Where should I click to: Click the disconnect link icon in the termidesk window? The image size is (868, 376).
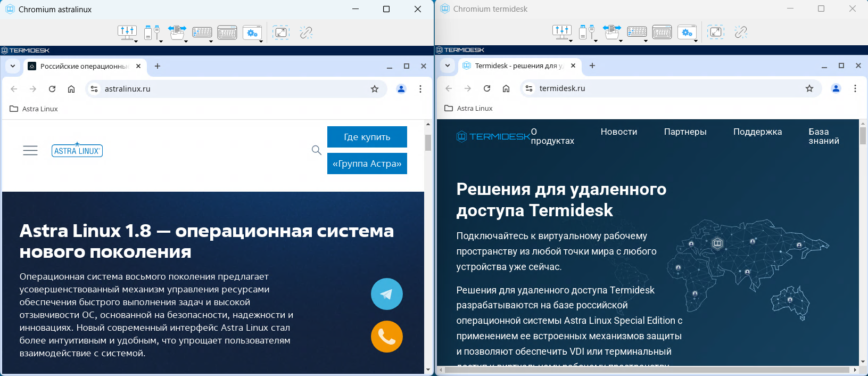coord(740,32)
